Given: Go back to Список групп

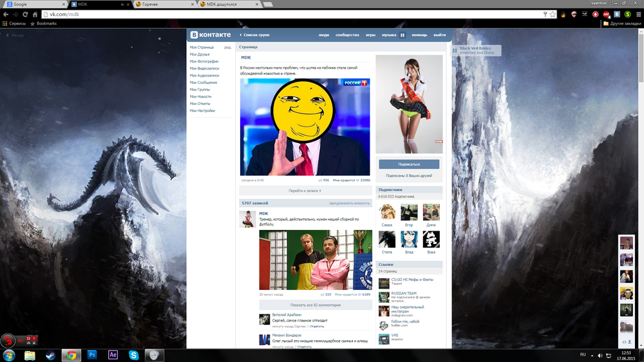Looking at the screenshot, I should (254, 35).
